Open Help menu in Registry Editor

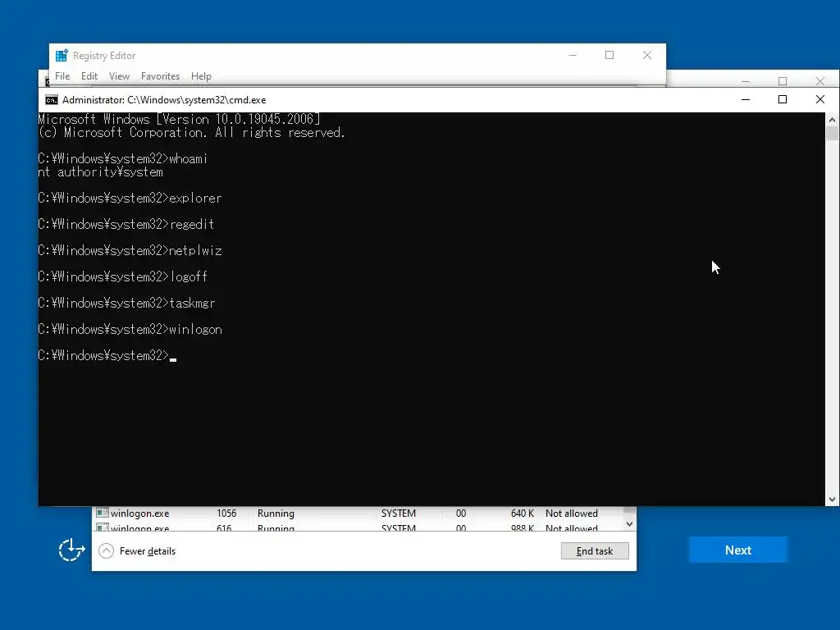point(201,76)
